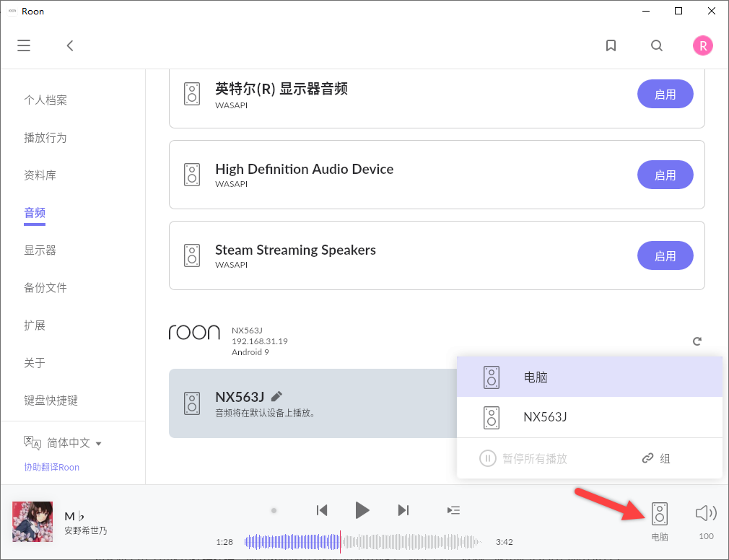Image resolution: width=729 pixels, height=560 pixels.
Task: Maximize the Roon window
Action: (x=678, y=11)
